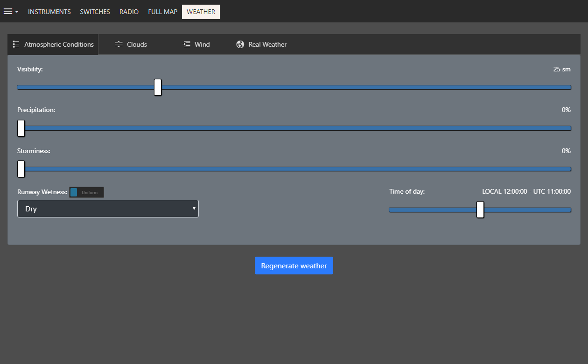The width and height of the screenshot is (588, 364).
Task: Click the Runway Wetness label
Action: [x=42, y=191]
